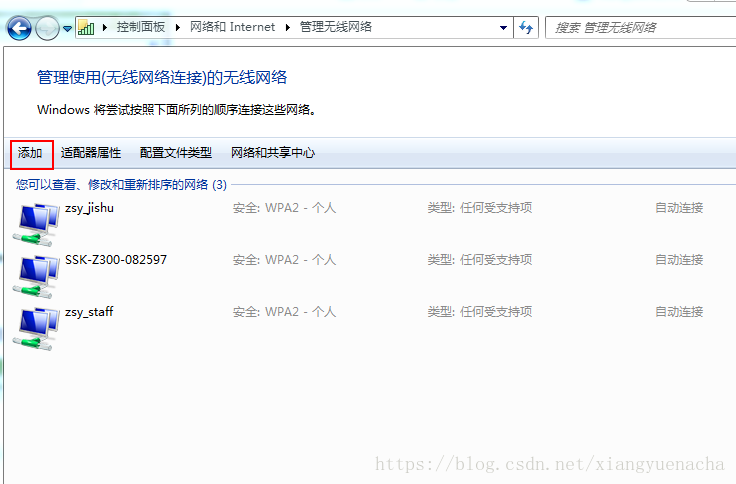Refresh the page with the refresh icon
736x484 pixels.
(x=526, y=28)
